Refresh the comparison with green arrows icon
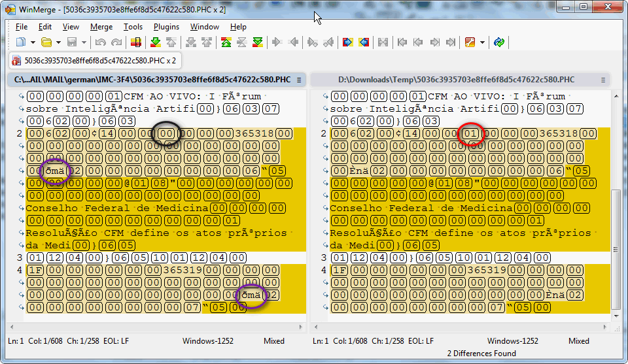 coord(499,42)
